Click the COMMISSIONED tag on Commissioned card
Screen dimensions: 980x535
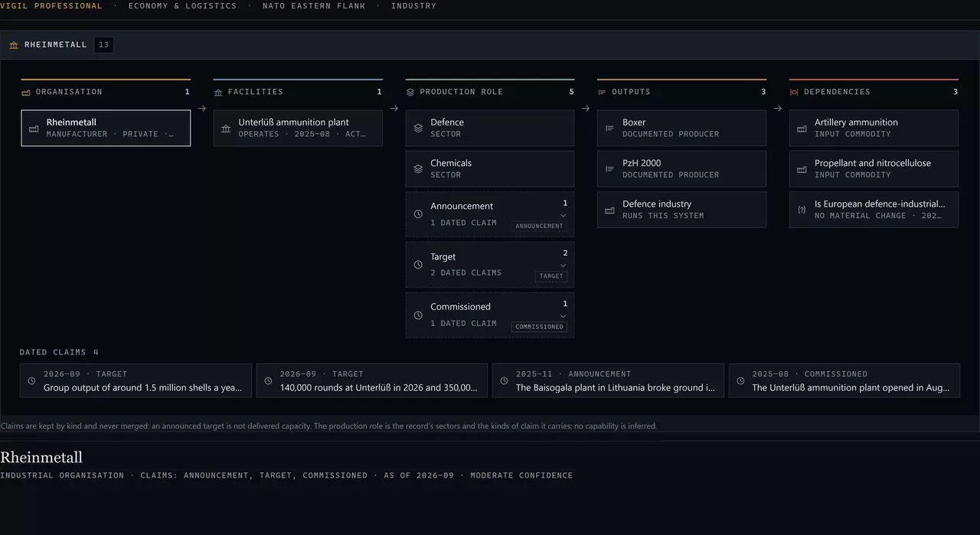[x=539, y=327]
